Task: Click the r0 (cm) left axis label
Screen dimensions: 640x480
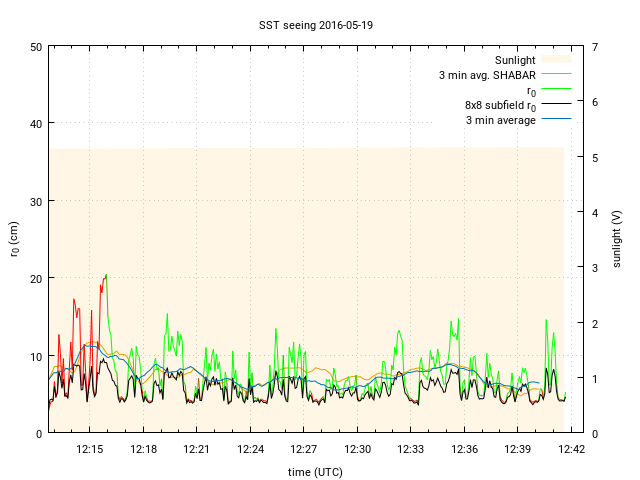Action: 15,240
